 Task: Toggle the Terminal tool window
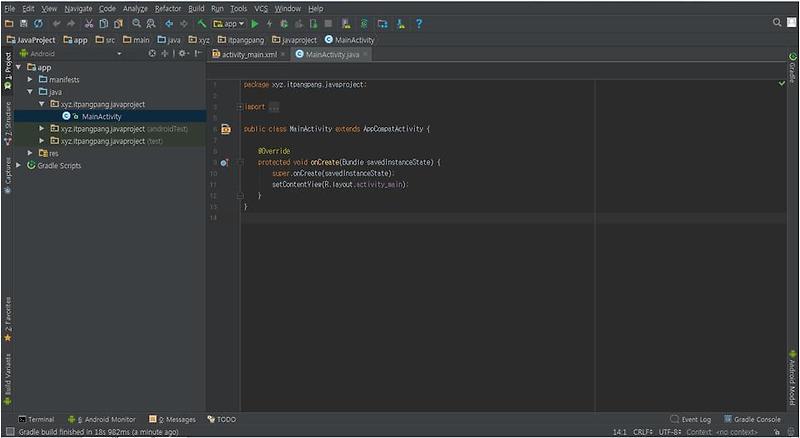[36, 419]
